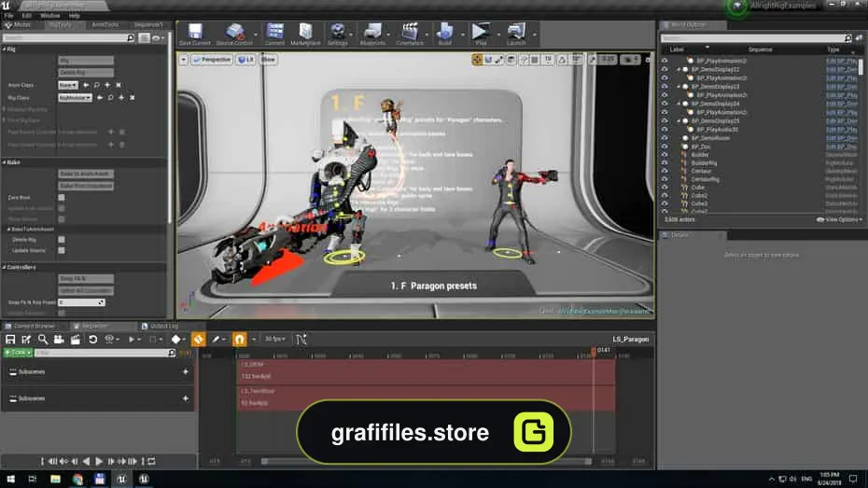Click the Sequencer find-in-browser magnifier icon
The image size is (868, 488).
[x=43, y=339]
